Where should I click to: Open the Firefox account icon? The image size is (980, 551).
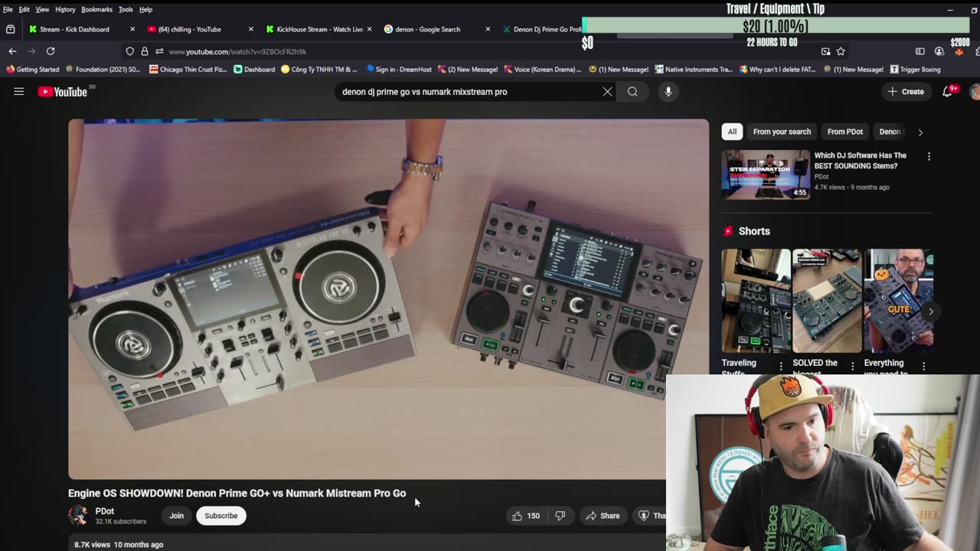939,51
